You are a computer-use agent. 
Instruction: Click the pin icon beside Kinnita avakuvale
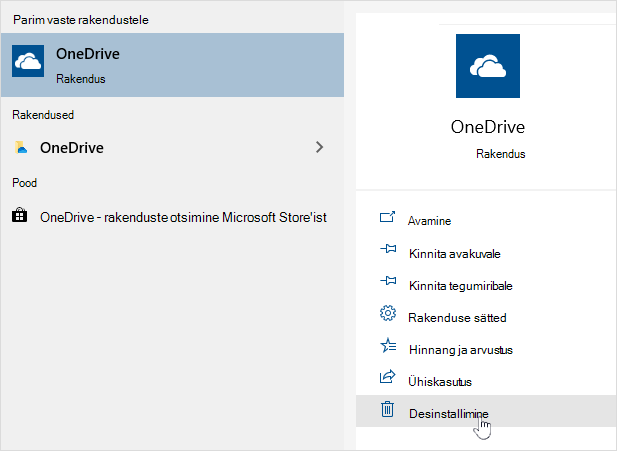pos(388,249)
